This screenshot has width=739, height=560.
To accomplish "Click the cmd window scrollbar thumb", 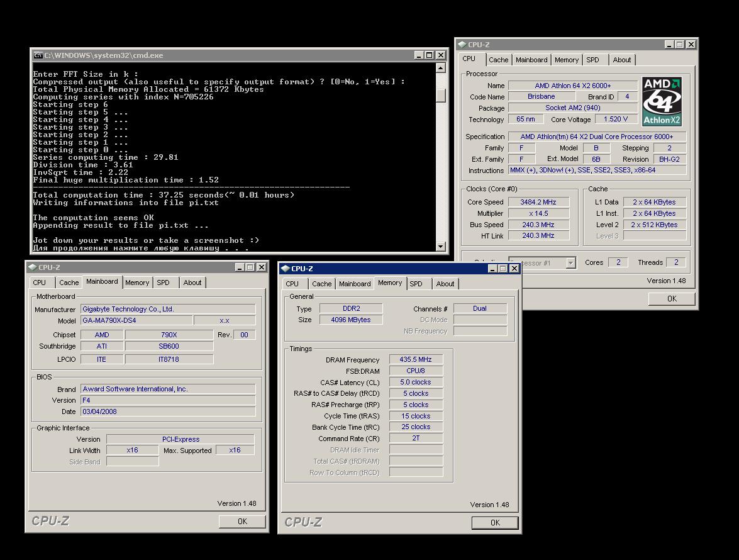I will 441,95.
